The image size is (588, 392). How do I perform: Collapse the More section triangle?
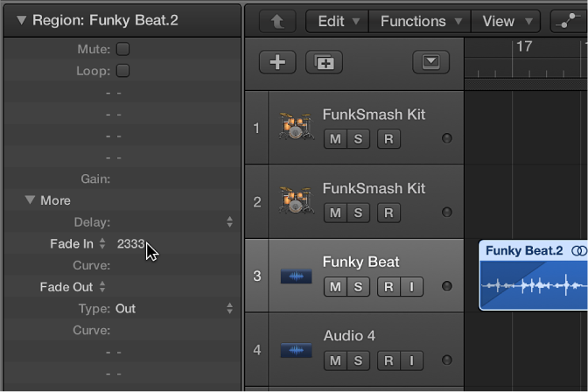click(30, 200)
